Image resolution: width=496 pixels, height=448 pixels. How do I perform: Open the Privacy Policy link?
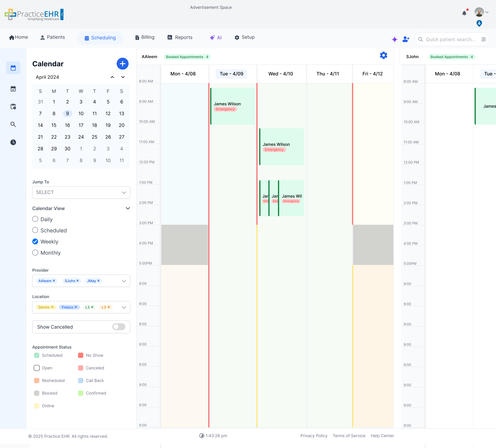pos(314,436)
